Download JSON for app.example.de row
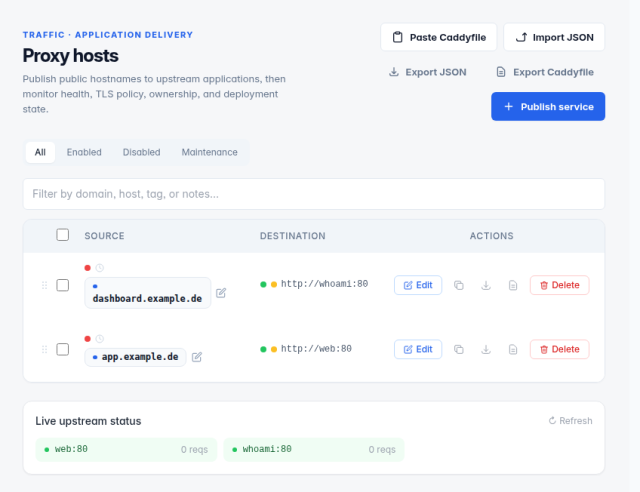 coord(486,349)
